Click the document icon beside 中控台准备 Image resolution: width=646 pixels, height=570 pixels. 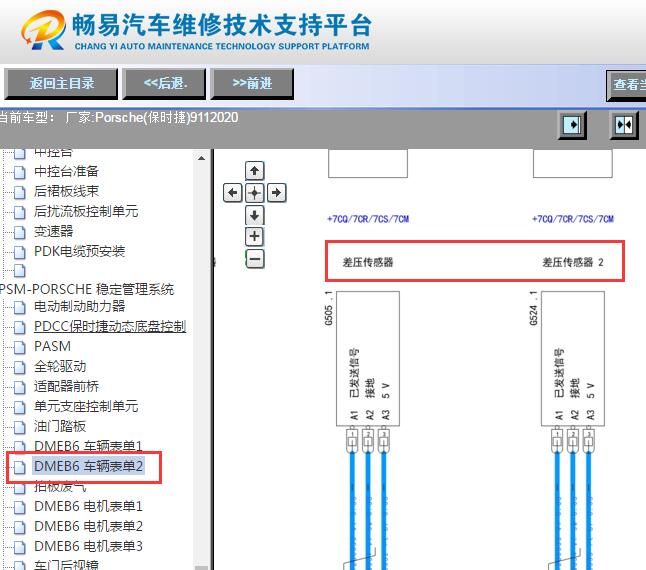(x=19, y=172)
